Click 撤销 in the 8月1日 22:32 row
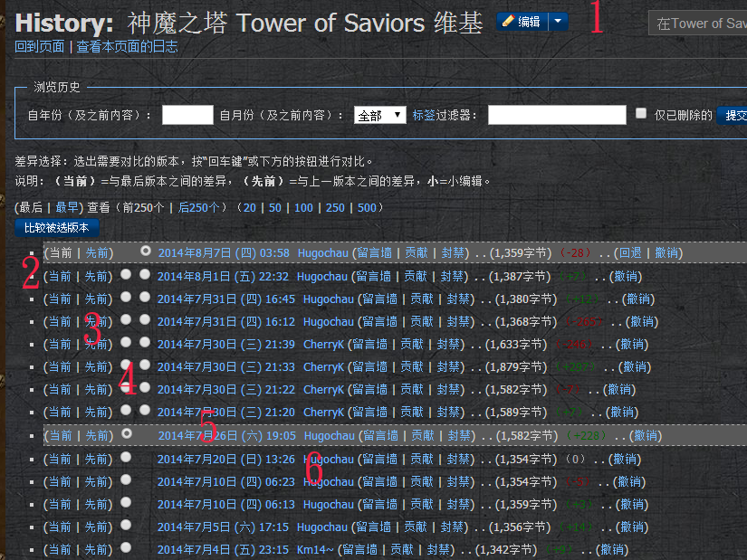 pos(626,276)
